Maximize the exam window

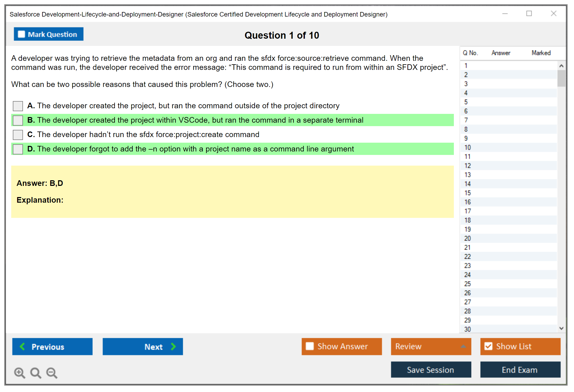click(x=529, y=14)
